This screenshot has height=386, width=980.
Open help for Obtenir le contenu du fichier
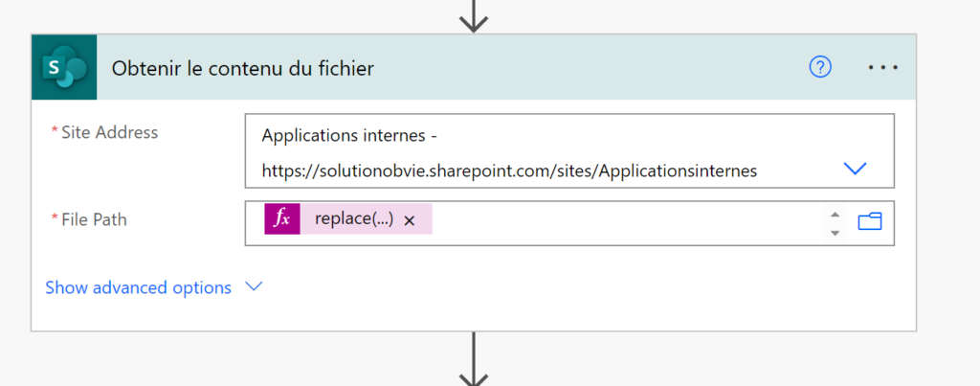click(820, 67)
